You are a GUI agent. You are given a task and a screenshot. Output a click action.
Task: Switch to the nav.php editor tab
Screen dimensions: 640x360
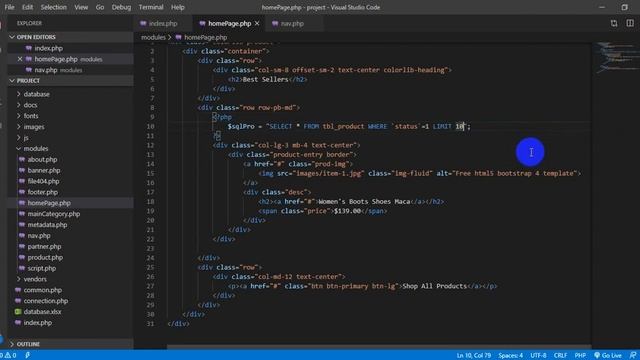[x=293, y=23]
